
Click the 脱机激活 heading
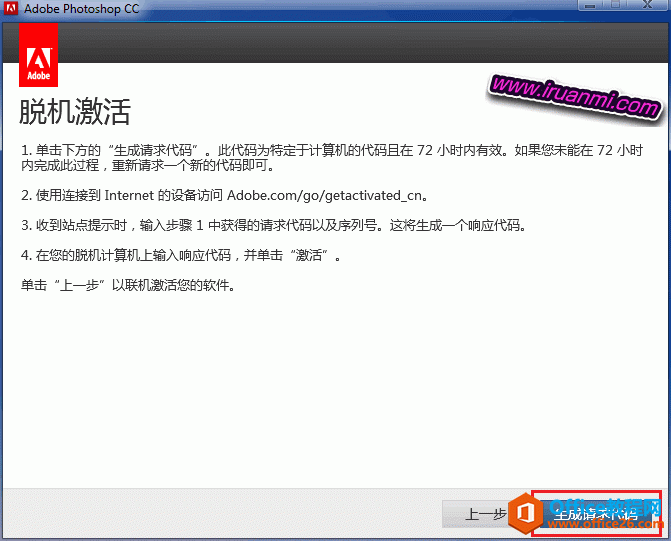75,112
